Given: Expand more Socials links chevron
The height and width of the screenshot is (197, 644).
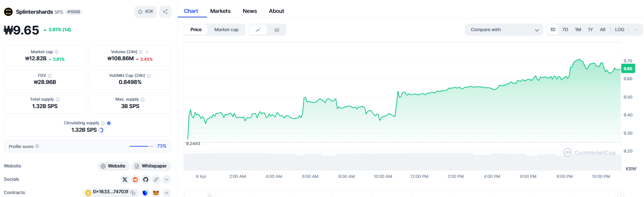Looking at the screenshot, I should click(x=167, y=180).
